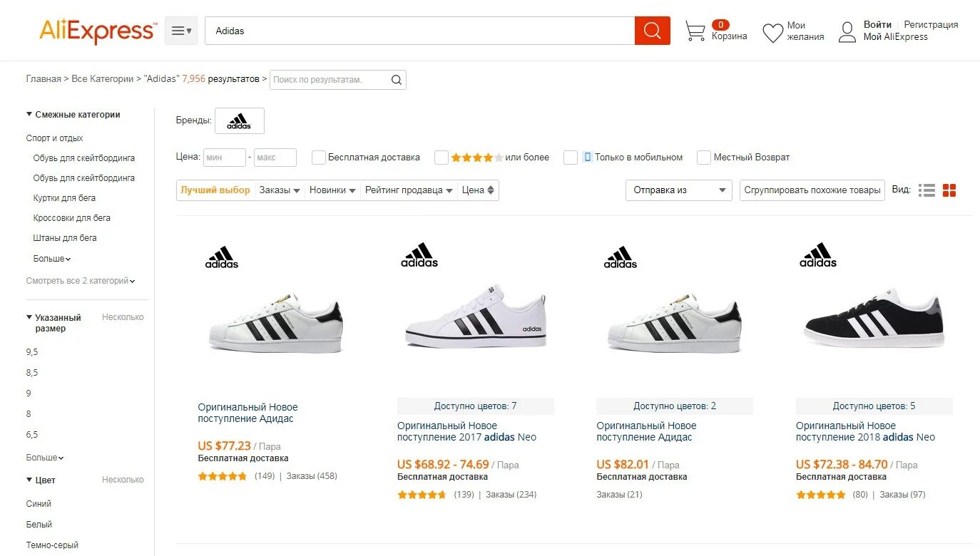980x556 pixels.
Task: Open the Отправка из dropdown
Action: pos(678,190)
